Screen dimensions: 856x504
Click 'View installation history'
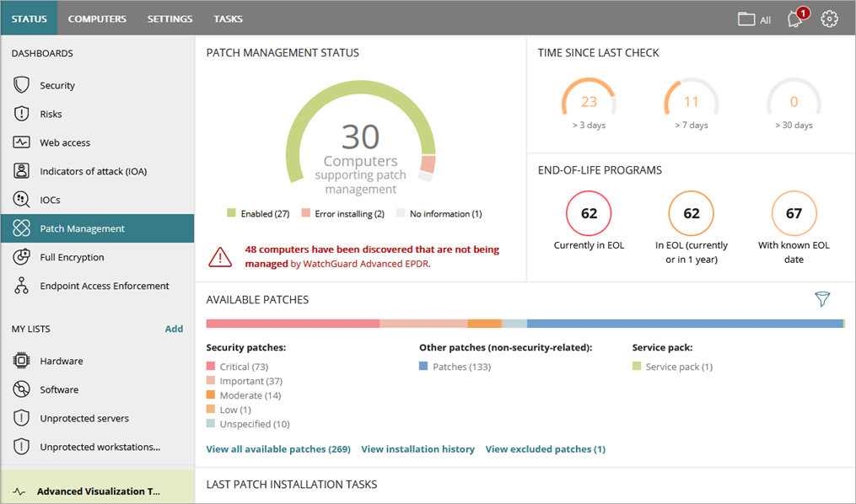418,448
